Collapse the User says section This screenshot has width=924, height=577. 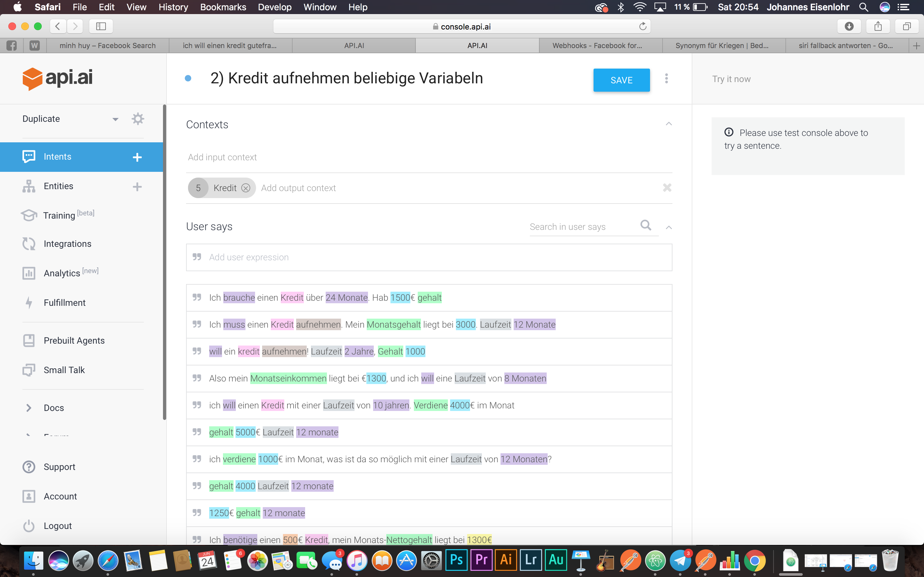click(669, 228)
